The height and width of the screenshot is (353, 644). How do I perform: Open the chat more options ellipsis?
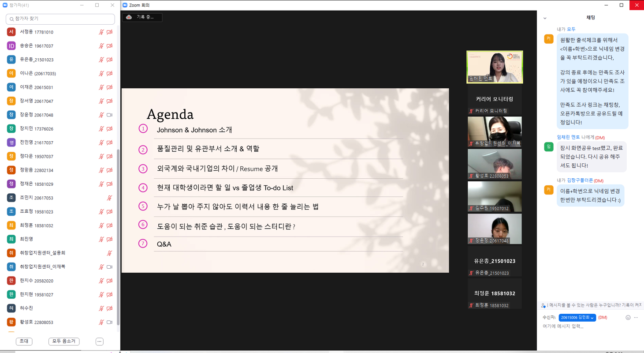tap(636, 317)
